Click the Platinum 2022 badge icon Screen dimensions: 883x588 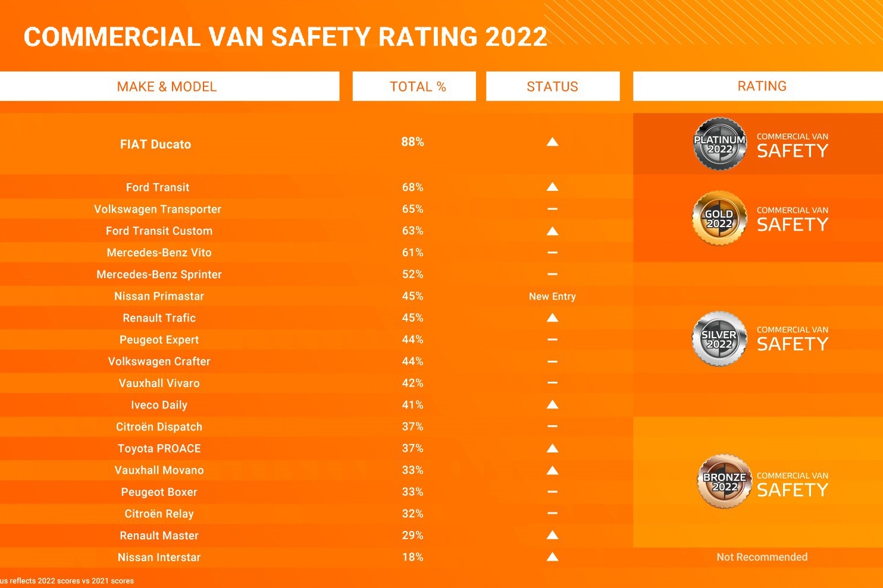point(720,144)
